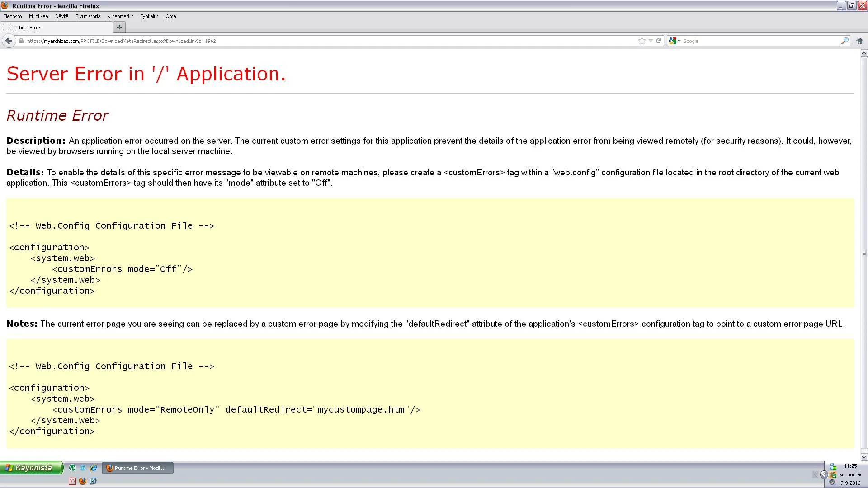This screenshot has width=868, height=488.
Task: Launch uTorrent from quick launch bar
Action: coord(72,468)
